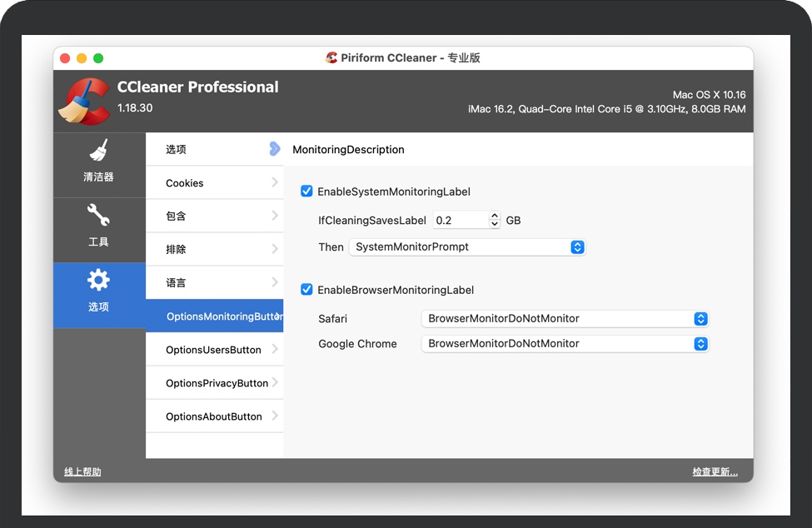Open the Tools section with wrench icon
Screen dimensions: 812x528
point(98,227)
